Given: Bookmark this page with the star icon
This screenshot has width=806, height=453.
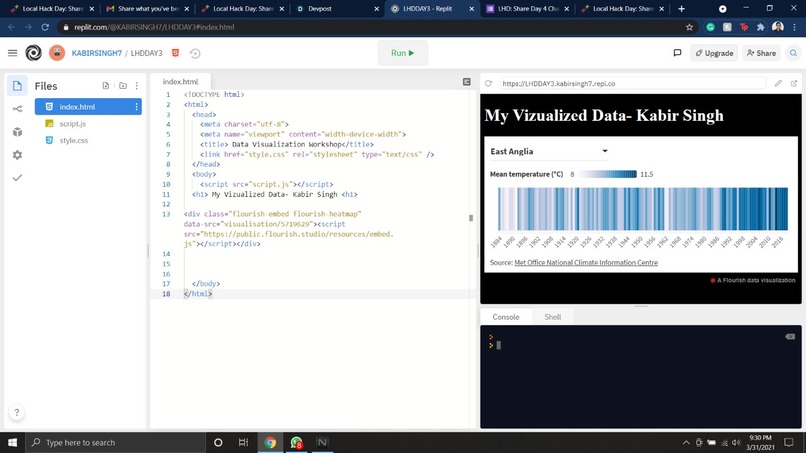Looking at the screenshot, I should click(689, 27).
